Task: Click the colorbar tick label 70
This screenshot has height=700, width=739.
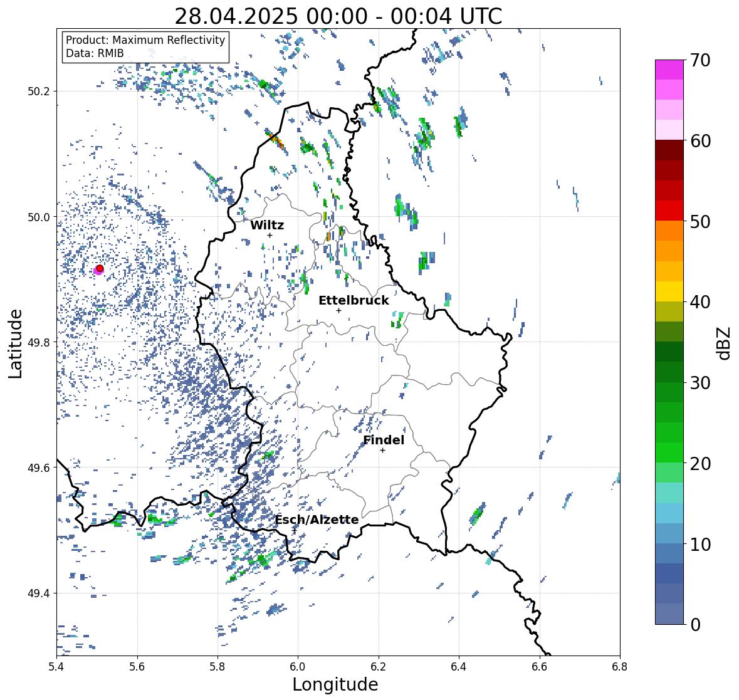Action: pos(700,60)
